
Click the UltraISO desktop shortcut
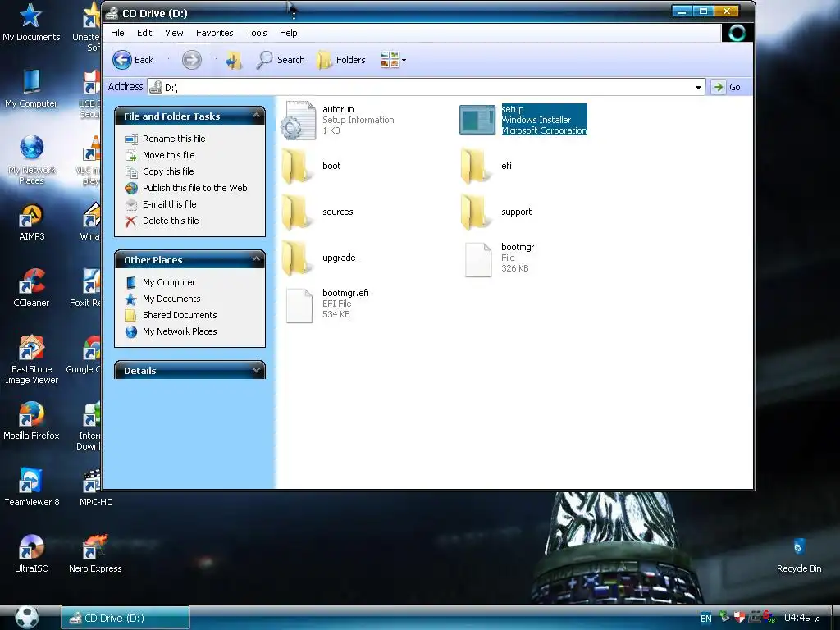tap(31, 554)
